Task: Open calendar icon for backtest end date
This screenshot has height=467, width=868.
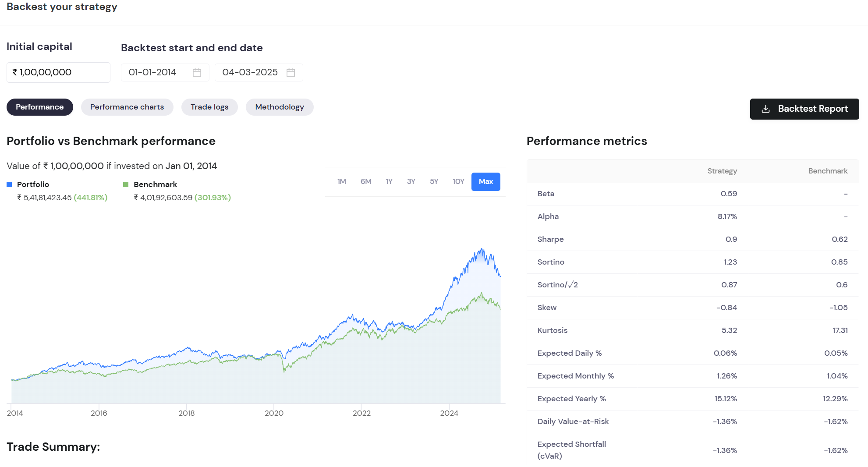Action: click(x=291, y=73)
